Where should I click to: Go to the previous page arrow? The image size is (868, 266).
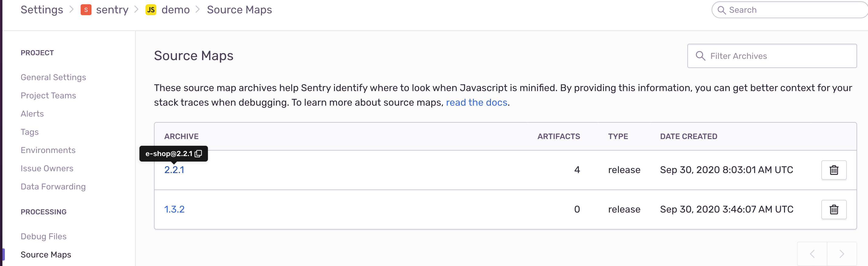pyautogui.click(x=812, y=254)
